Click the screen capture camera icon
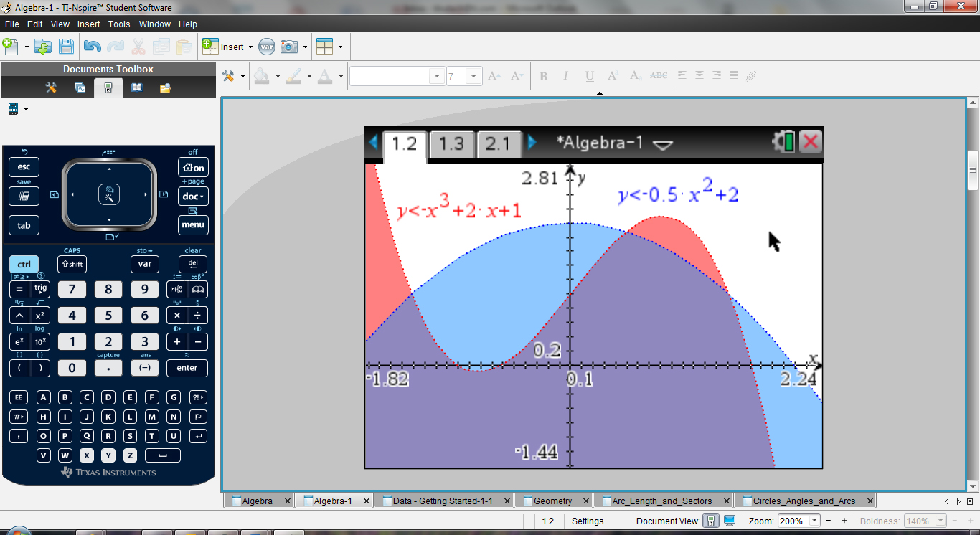980x535 pixels. pyautogui.click(x=289, y=47)
